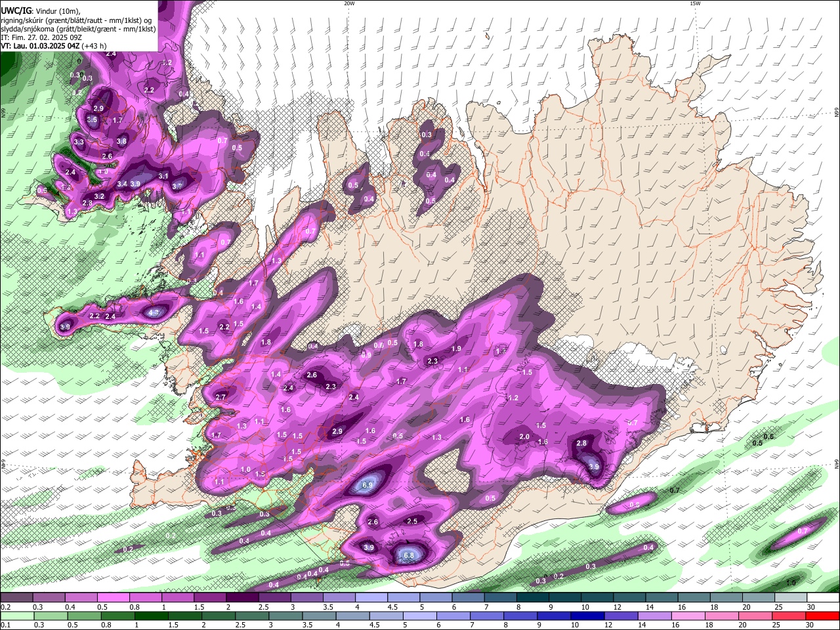Screen dimensions: 840x630
Task: Click the 4.2 value on the western peninsula
Action: point(154,312)
